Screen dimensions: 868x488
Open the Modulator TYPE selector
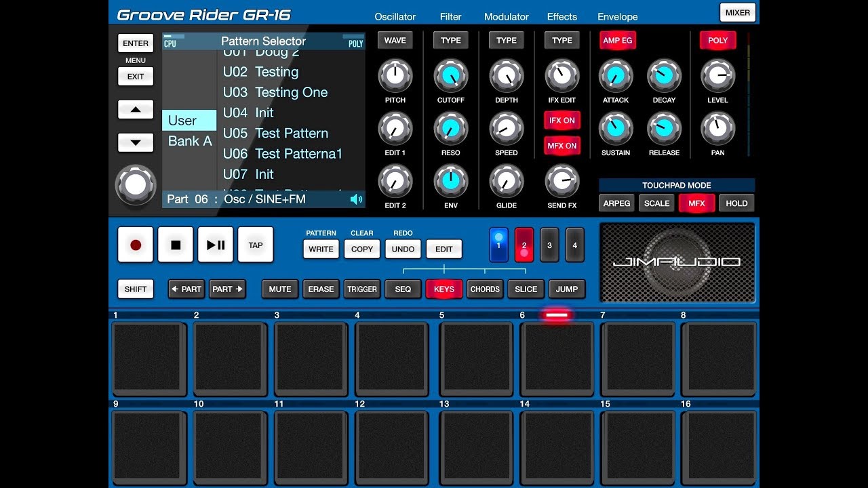click(x=507, y=40)
